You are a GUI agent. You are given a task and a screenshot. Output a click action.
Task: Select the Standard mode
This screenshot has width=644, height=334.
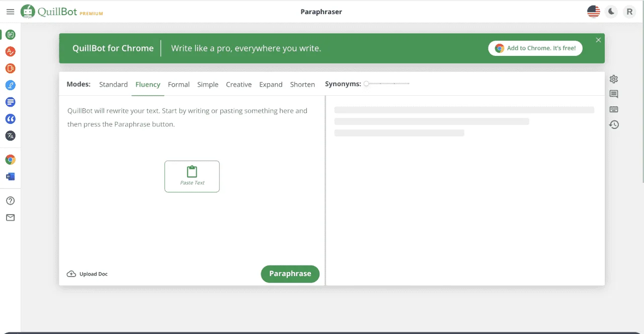pos(113,85)
